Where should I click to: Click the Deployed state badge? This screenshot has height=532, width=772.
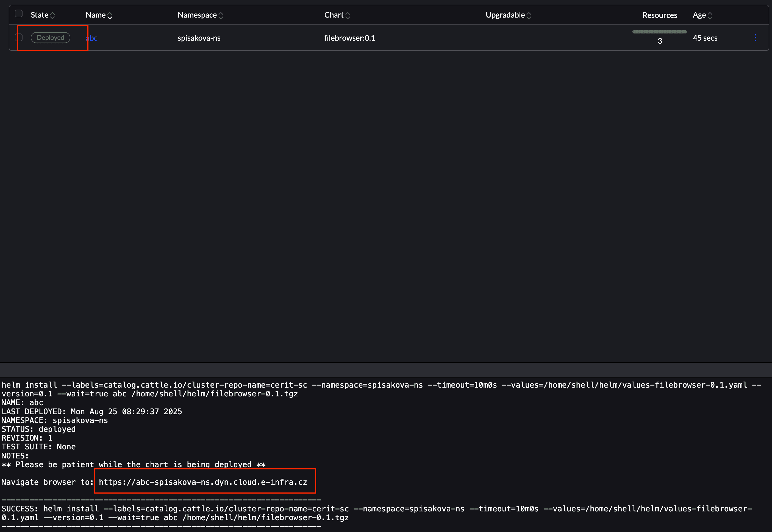tap(50, 37)
